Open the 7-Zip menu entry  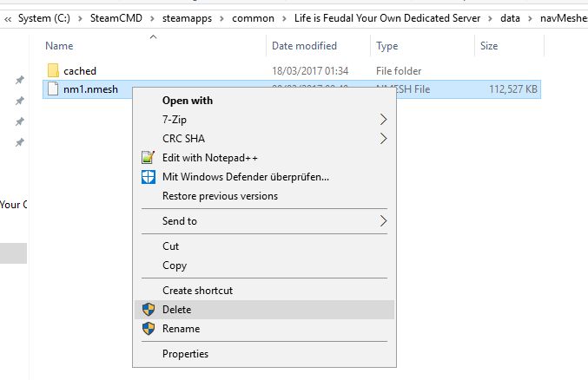[264, 120]
